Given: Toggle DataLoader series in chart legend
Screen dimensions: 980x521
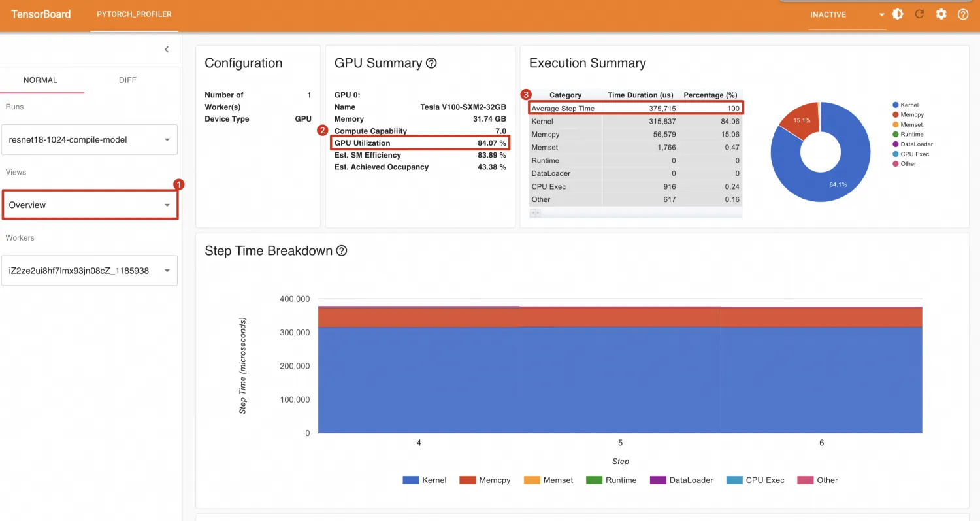Looking at the screenshot, I should coord(681,480).
